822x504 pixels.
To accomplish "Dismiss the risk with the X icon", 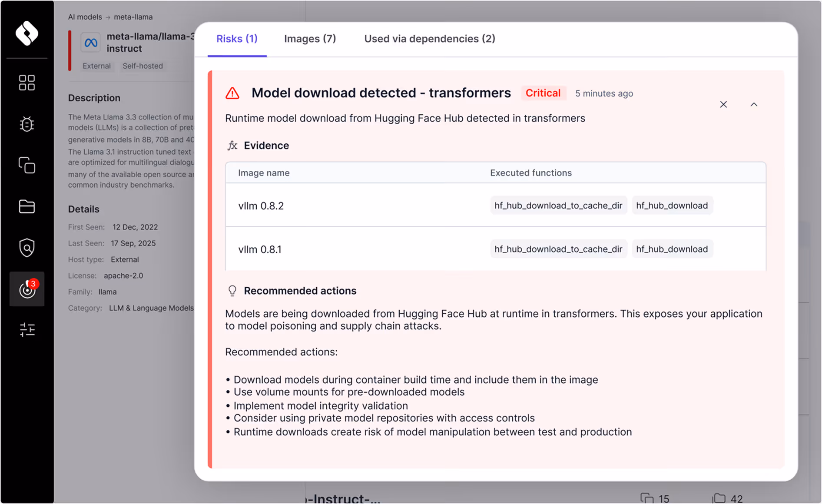I will click(723, 104).
